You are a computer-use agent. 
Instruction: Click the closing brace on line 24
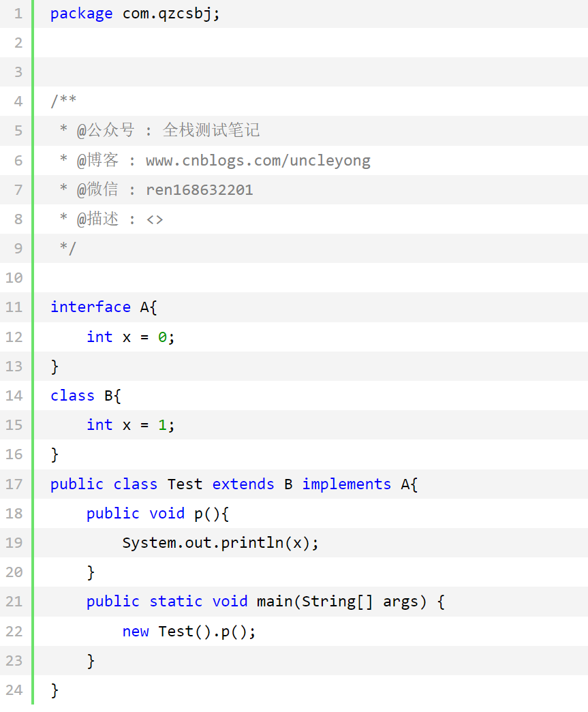pyautogui.click(x=55, y=691)
